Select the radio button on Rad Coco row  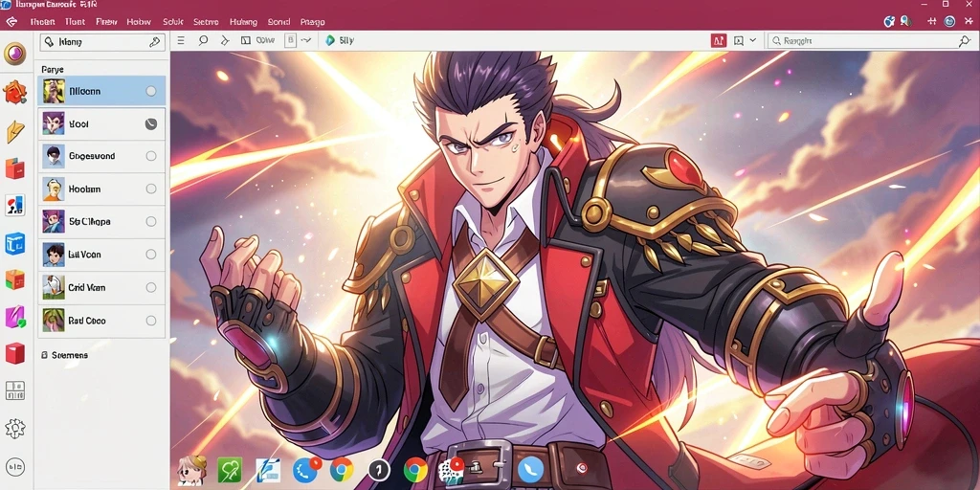pyautogui.click(x=150, y=321)
